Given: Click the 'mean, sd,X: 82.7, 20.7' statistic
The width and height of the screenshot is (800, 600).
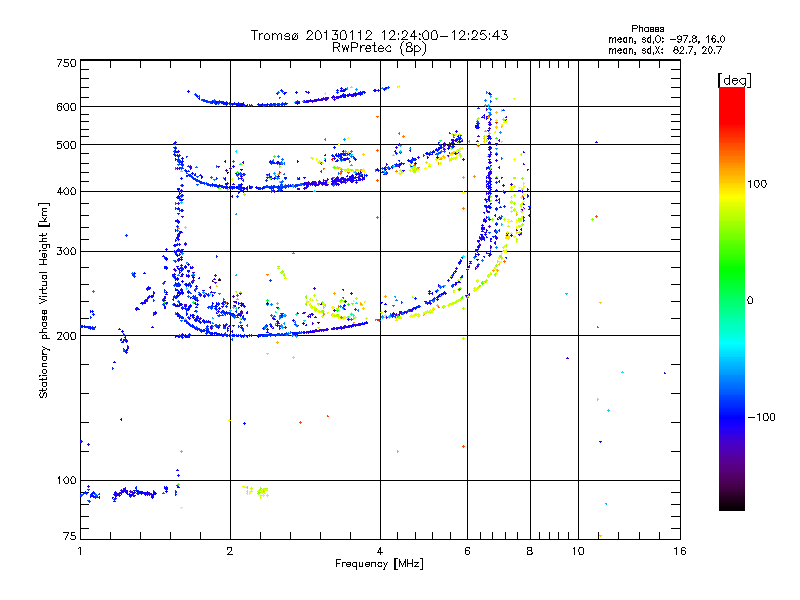Looking at the screenshot, I should [x=665, y=50].
